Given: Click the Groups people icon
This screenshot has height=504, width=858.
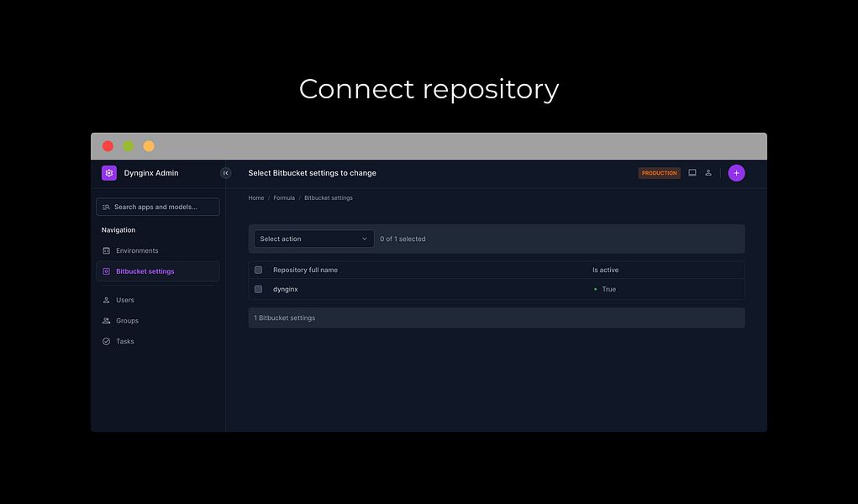Looking at the screenshot, I should point(106,321).
